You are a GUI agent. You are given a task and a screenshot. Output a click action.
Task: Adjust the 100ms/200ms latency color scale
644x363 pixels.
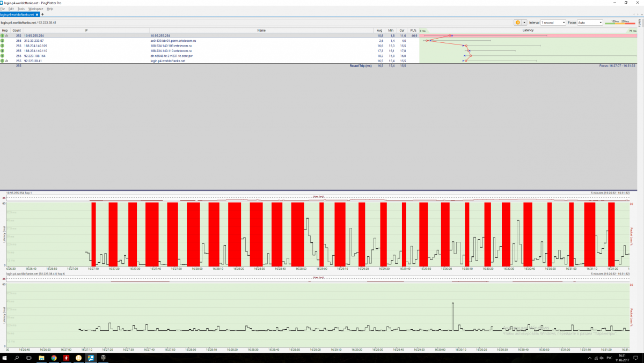click(x=620, y=23)
